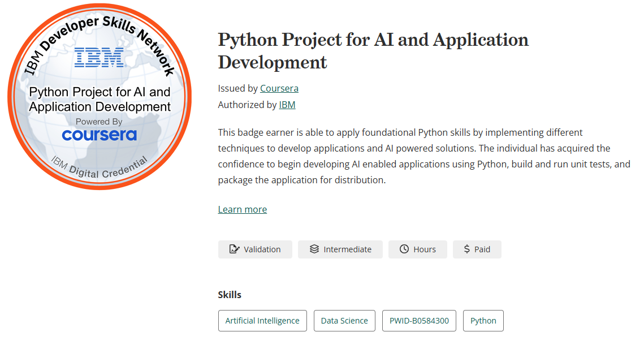Click the coursera logo on the badge
Screen dimensions: 644x349
(100, 135)
